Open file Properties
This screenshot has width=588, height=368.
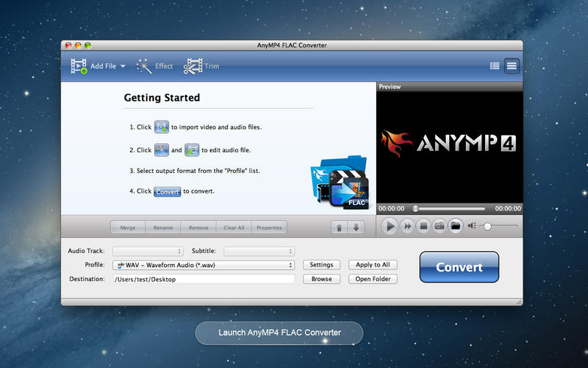[269, 227]
